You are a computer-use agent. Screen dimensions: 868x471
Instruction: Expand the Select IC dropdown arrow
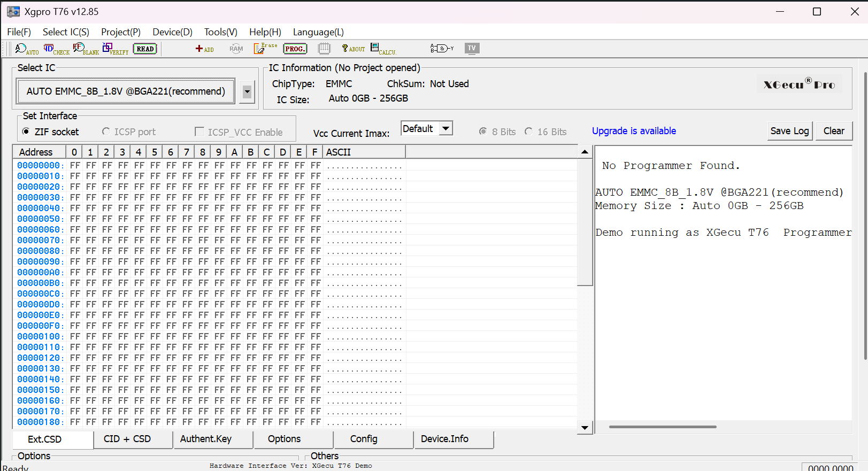tap(247, 91)
